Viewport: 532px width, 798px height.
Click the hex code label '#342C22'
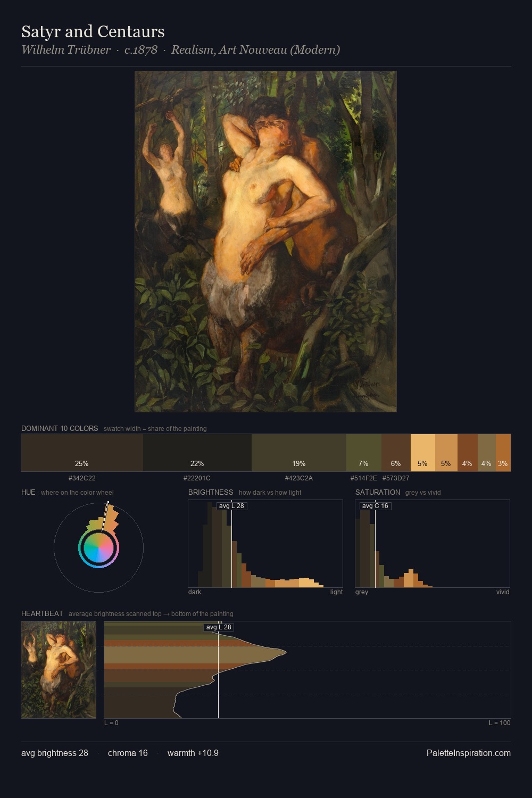(82, 478)
